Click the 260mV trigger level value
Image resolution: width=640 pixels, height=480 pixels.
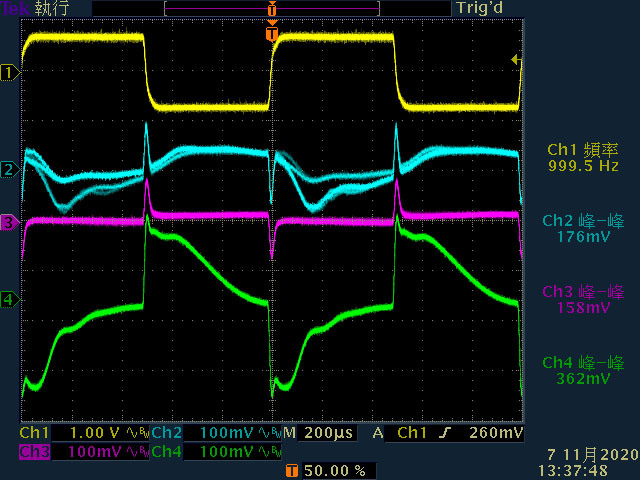(x=496, y=433)
